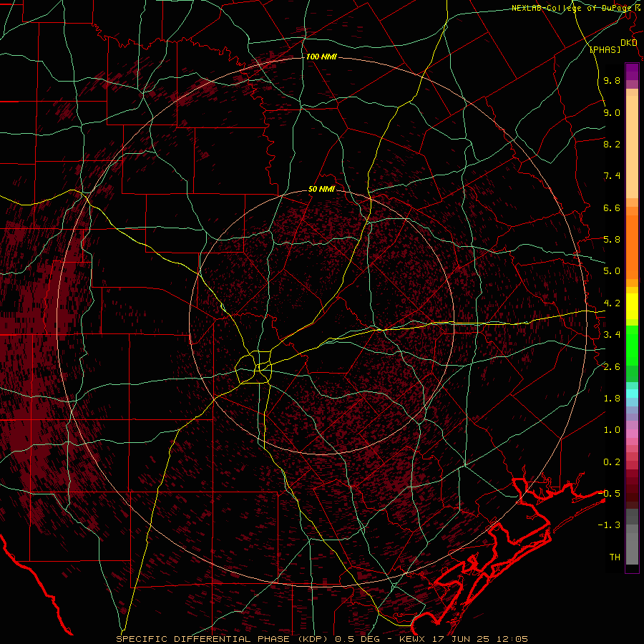The image size is (644, 644).
Task: Click the 5.8 scale value
Action: tap(612, 239)
